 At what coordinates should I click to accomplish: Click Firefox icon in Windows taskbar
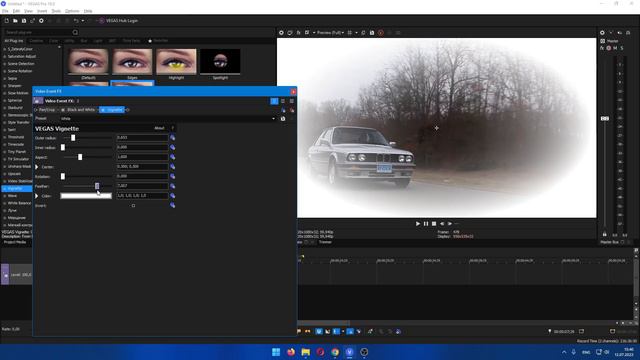click(291, 352)
